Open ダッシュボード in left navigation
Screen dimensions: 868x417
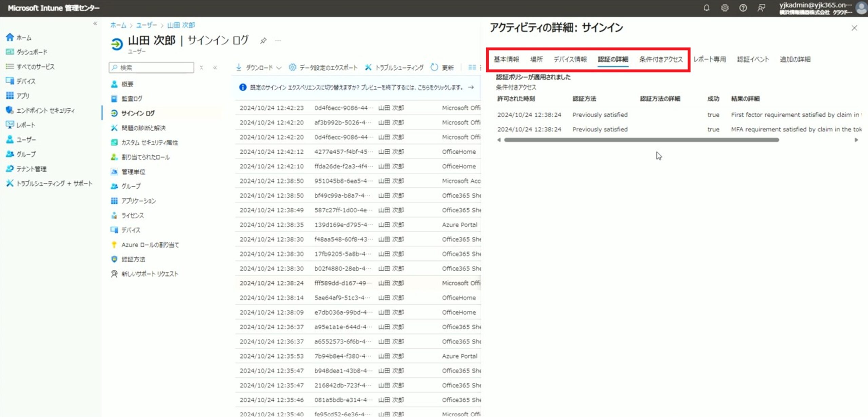[27, 52]
